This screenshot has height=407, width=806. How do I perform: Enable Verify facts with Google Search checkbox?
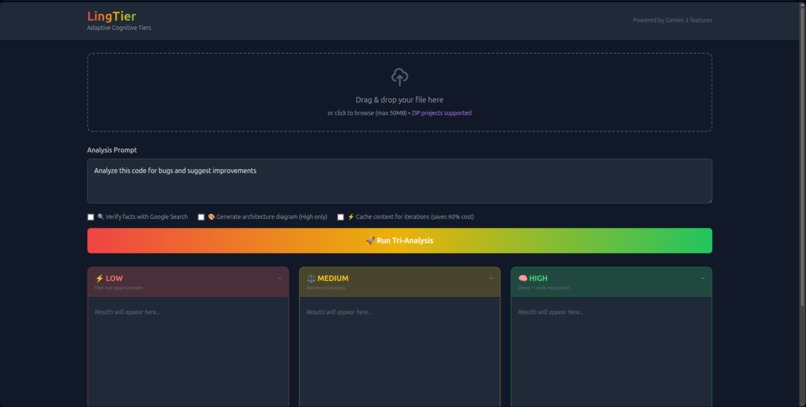(91, 217)
